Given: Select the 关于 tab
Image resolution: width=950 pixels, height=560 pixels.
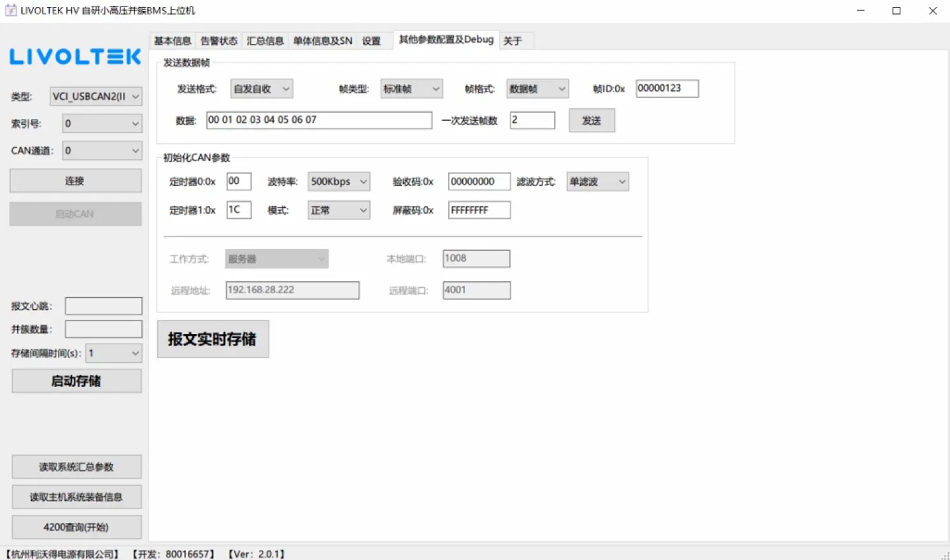Looking at the screenshot, I should 513,41.
